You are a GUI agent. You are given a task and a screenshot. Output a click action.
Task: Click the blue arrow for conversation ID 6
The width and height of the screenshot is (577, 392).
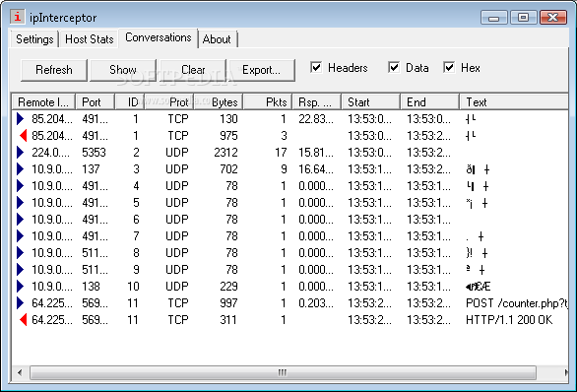pos(21,219)
